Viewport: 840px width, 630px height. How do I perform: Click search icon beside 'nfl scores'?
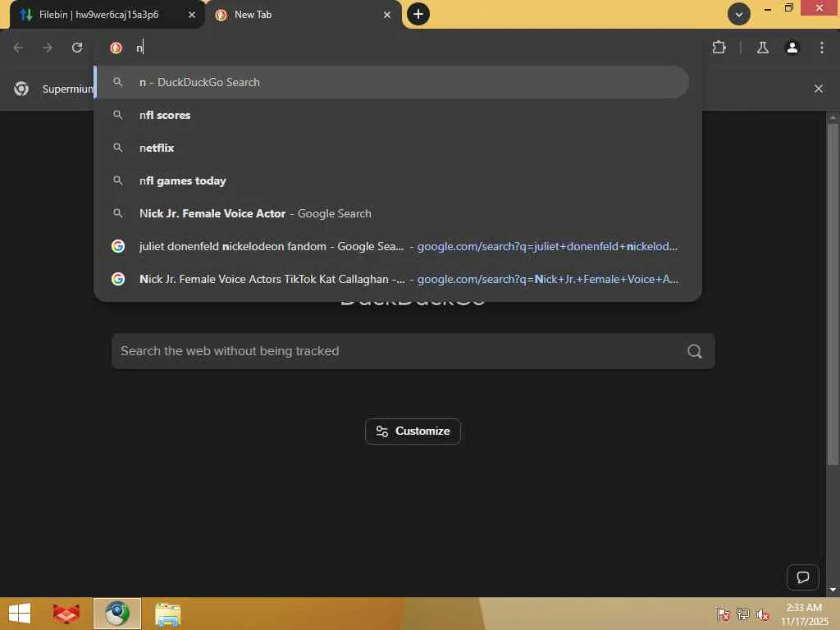coord(118,115)
